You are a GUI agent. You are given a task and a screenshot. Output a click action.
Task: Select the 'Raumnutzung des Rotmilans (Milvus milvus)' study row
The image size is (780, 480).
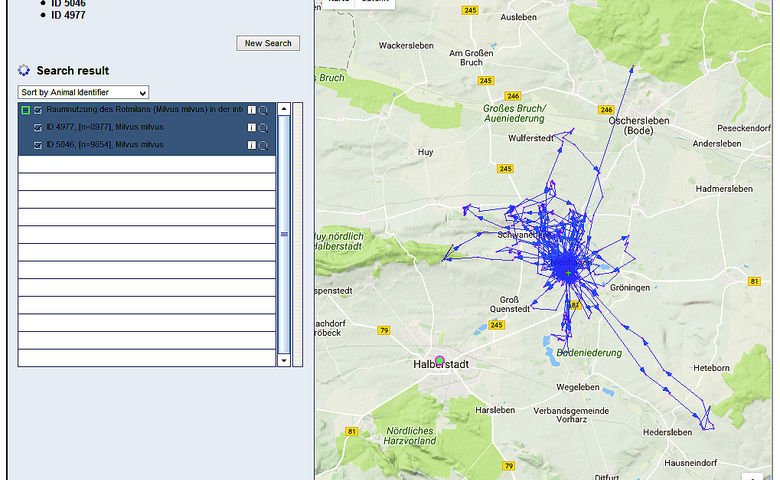(147, 110)
